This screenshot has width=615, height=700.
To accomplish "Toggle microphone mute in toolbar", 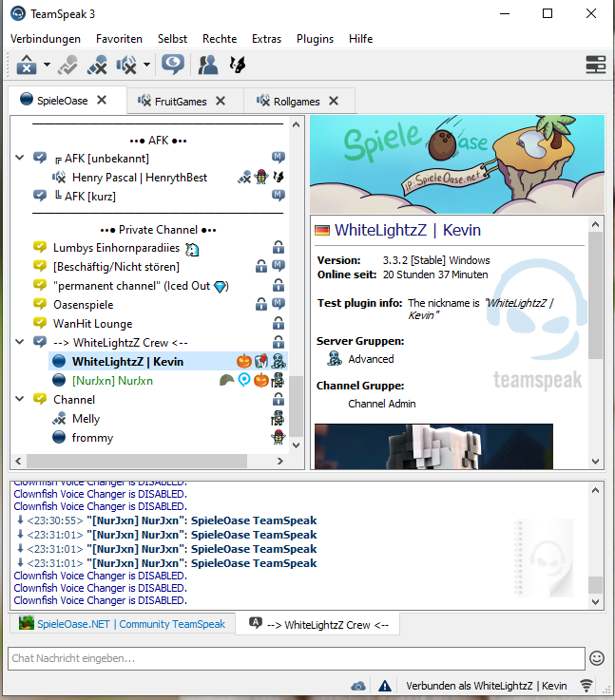I will click(97, 66).
